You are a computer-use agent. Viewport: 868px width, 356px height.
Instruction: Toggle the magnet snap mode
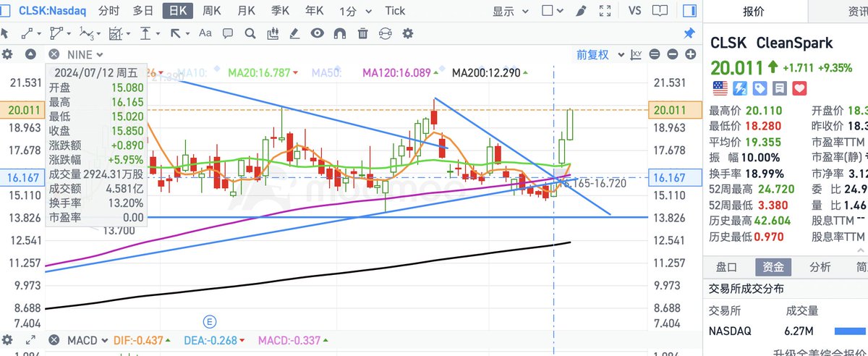[x=340, y=33]
